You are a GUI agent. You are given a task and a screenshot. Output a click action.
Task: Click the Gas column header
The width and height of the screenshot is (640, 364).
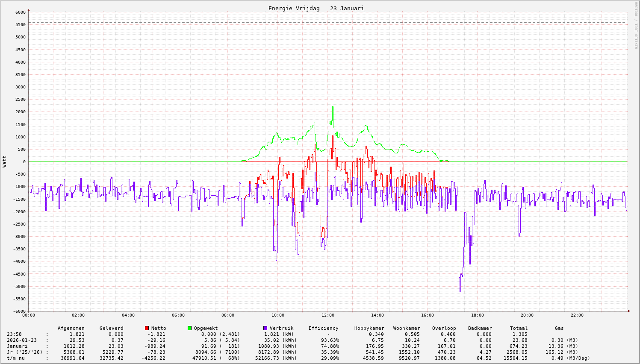559,328
